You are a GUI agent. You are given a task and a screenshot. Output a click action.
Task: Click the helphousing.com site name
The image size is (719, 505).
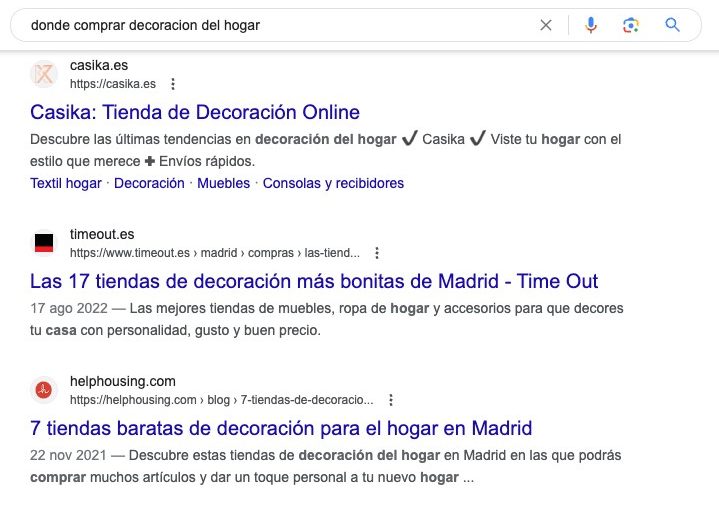point(122,381)
